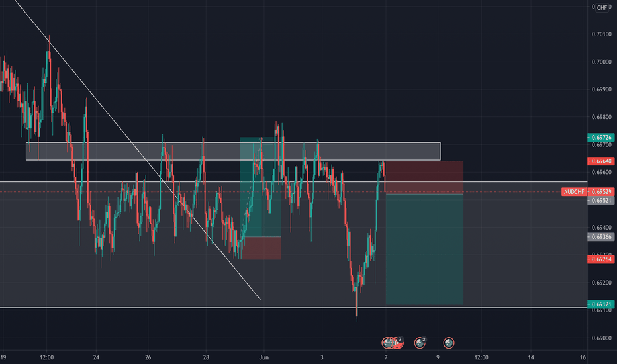Click the Jun label on time axis

[264, 357]
